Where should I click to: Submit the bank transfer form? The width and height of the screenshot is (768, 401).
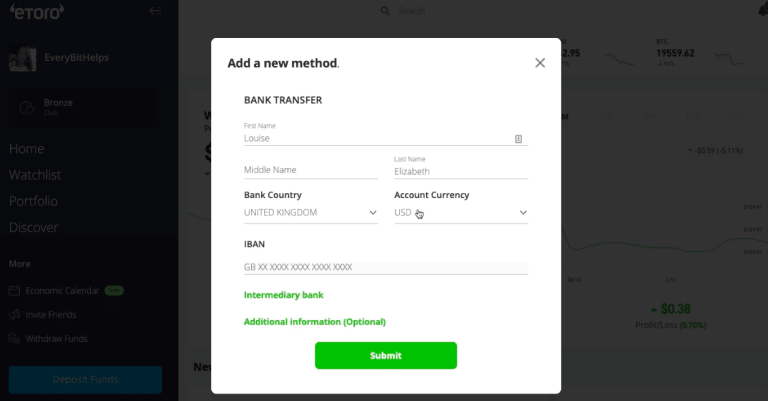pyautogui.click(x=385, y=355)
